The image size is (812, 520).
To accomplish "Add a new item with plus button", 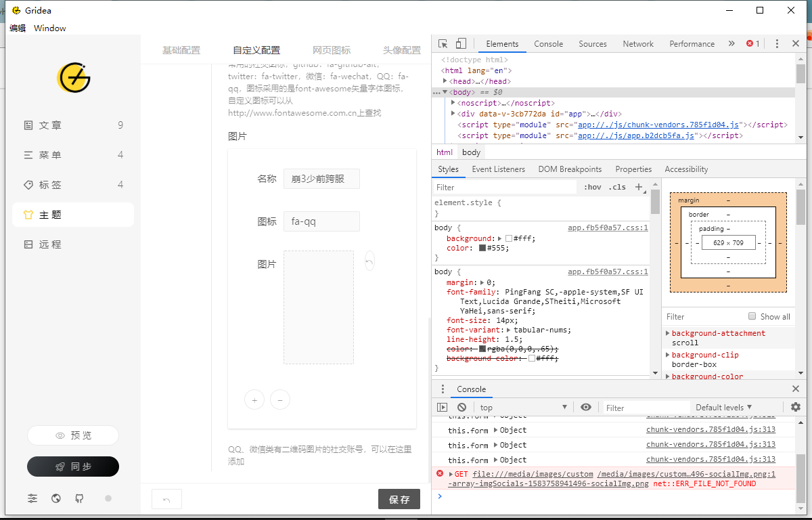I will pyautogui.click(x=254, y=399).
